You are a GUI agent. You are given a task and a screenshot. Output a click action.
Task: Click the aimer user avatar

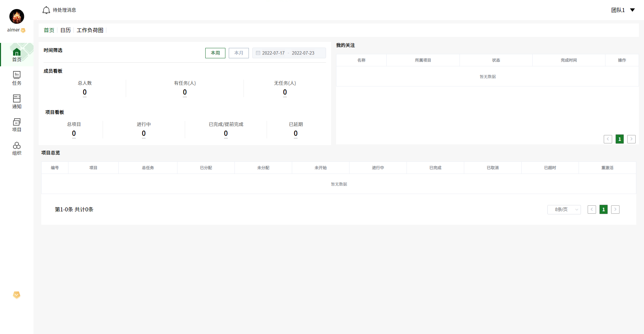17,16
